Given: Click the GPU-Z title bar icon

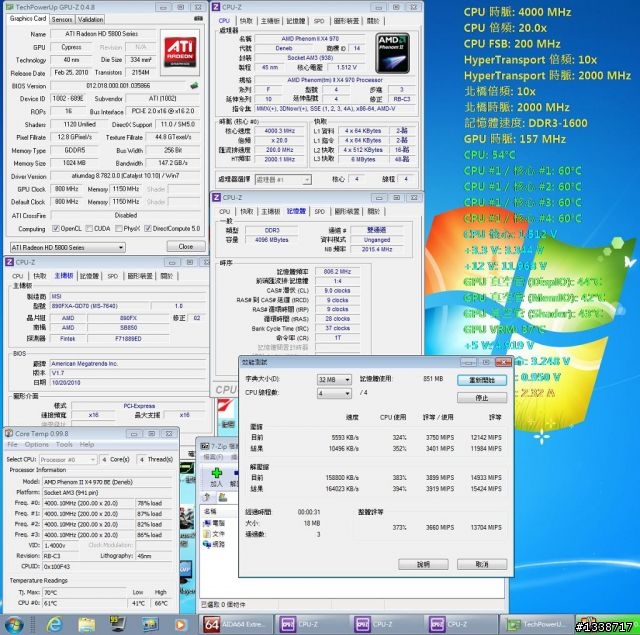Looking at the screenshot, I should click(10, 7).
